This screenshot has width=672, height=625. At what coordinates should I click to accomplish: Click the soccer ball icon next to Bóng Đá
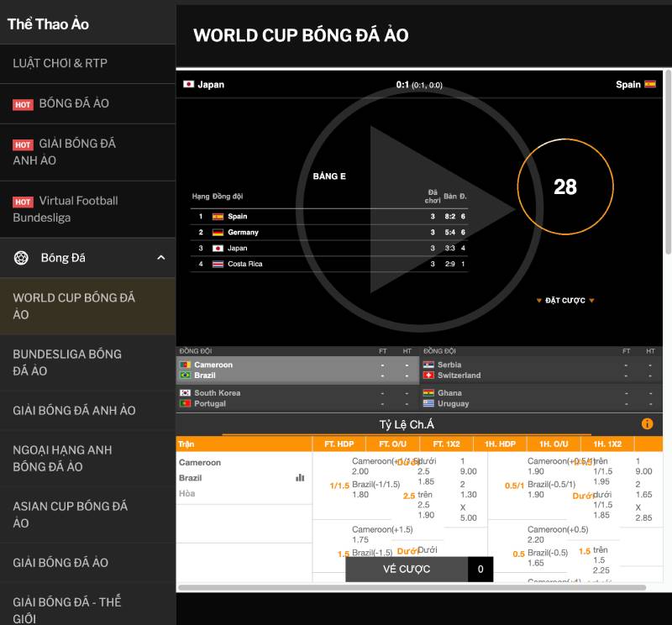(x=21, y=258)
